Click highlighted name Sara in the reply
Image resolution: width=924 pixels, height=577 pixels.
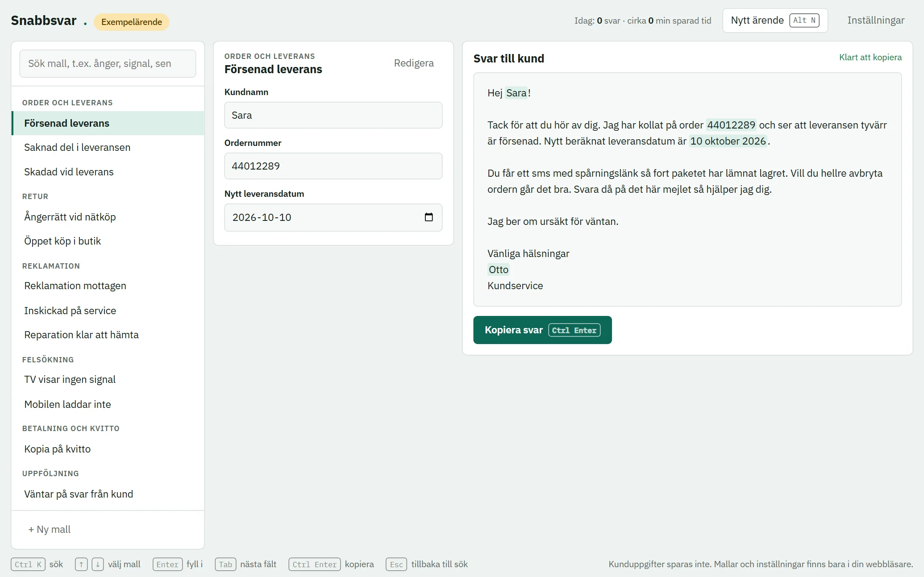[516, 93]
